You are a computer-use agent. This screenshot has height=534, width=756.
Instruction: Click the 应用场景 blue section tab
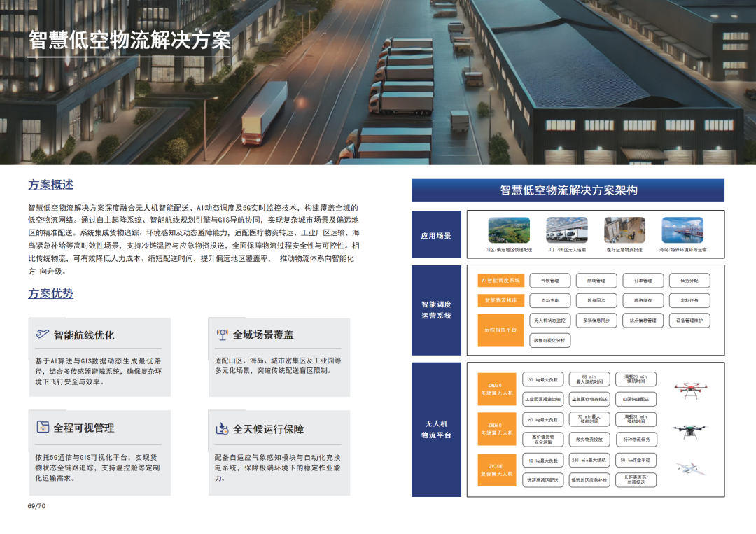click(x=436, y=236)
